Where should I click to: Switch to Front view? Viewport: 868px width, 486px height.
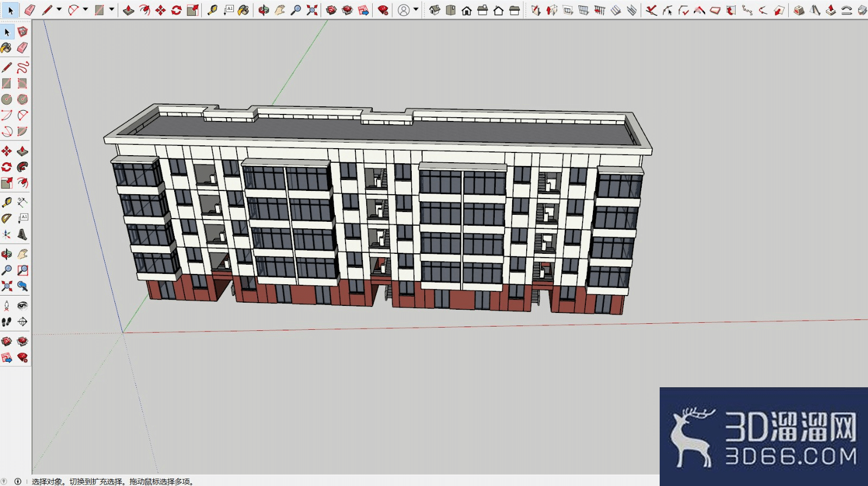[467, 10]
